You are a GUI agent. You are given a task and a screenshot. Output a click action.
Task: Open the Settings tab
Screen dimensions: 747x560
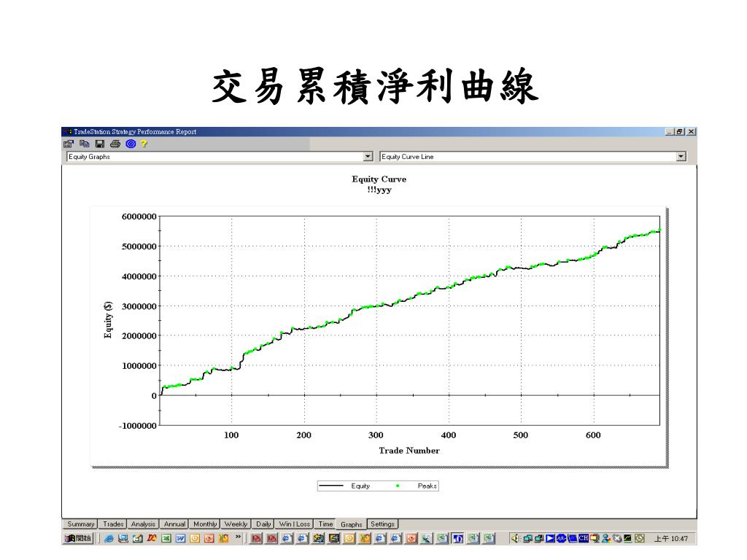point(382,524)
